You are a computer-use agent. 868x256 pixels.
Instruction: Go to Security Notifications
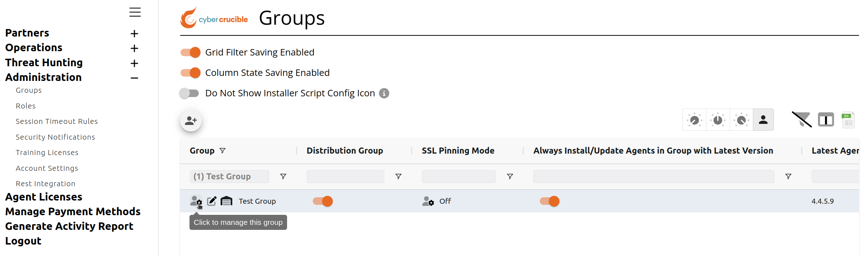coord(55,137)
